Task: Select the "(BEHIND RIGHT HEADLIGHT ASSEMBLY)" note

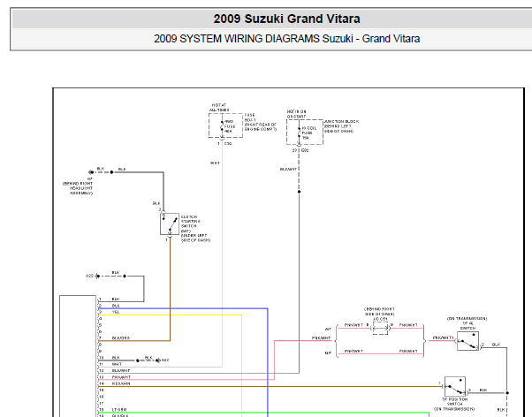Action: (x=78, y=188)
